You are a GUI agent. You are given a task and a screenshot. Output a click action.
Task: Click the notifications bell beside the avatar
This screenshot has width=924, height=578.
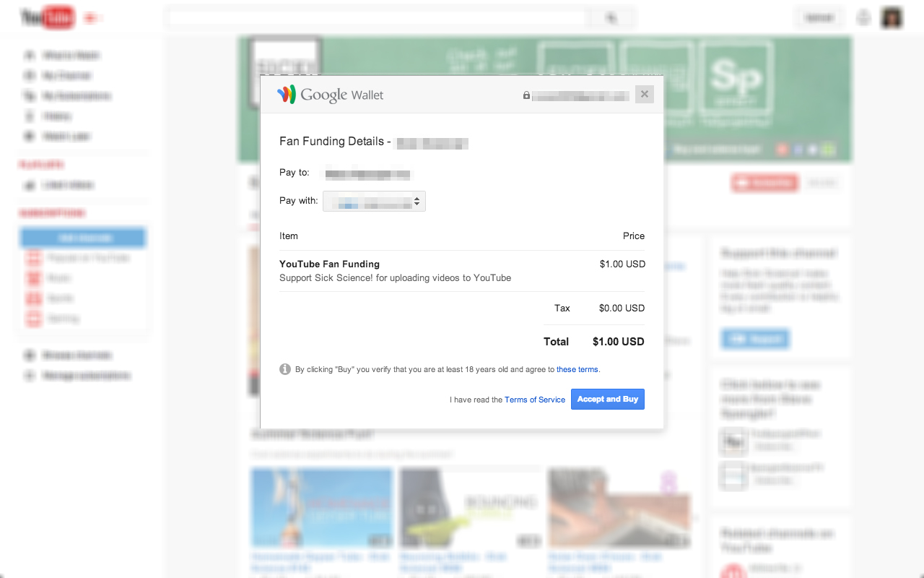click(x=863, y=17)
